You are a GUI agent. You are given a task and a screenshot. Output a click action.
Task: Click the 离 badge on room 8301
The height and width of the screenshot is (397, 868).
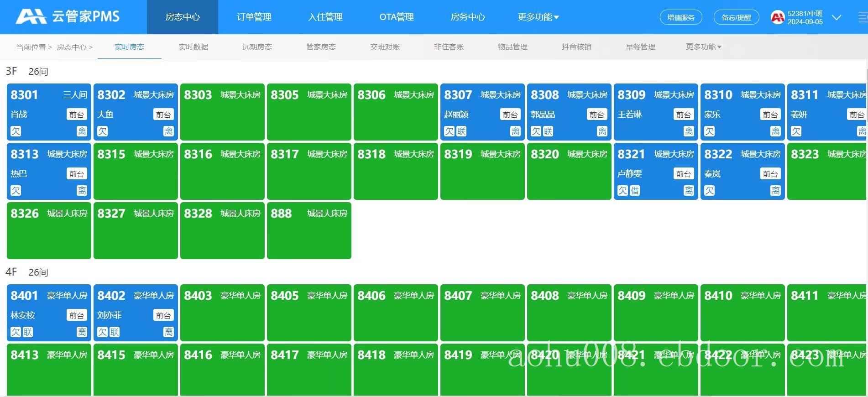[82, 131]
